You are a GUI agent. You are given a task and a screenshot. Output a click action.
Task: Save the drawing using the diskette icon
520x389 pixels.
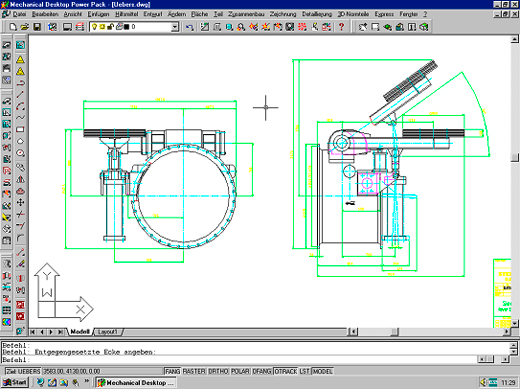point(37,27)
